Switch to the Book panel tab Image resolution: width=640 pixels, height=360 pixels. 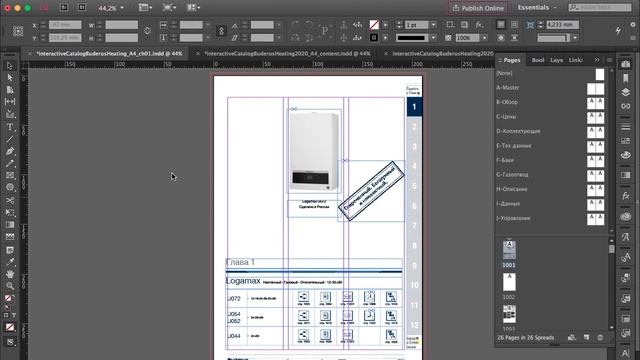pyautogui.click(x=538, y=60)
